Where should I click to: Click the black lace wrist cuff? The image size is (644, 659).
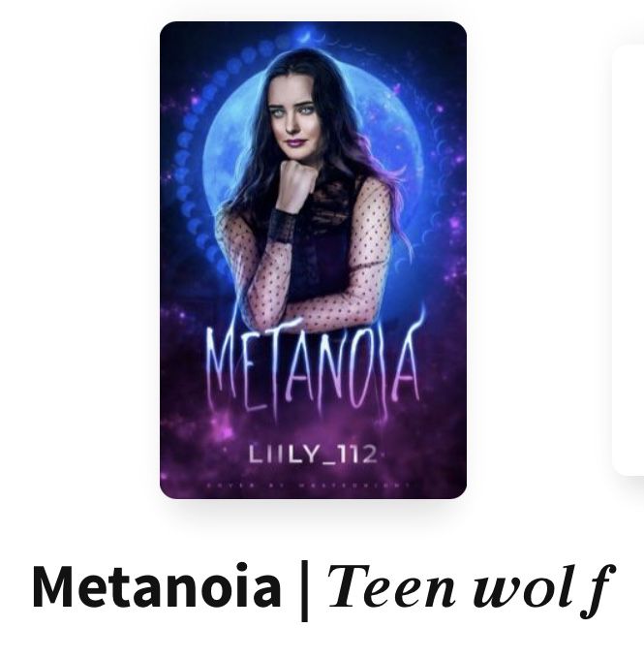click(283, 225)
